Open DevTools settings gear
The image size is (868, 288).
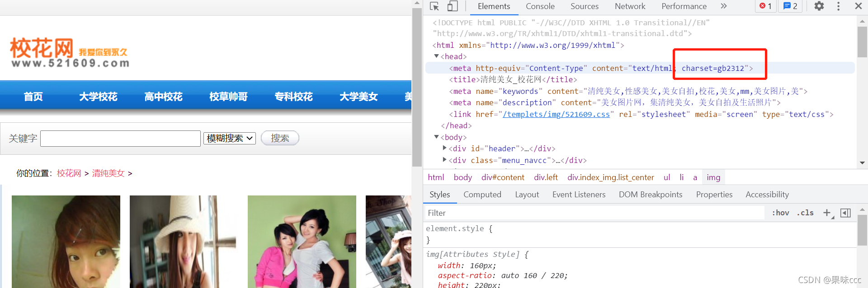[819, 6]
